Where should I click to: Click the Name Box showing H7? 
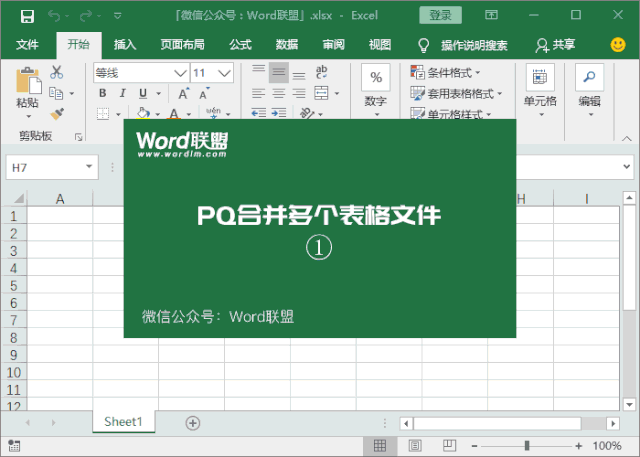point(52,167)
